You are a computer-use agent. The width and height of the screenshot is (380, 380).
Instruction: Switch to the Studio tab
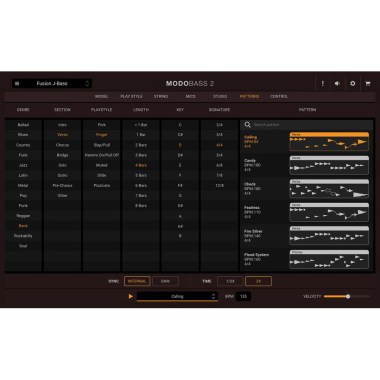220,96
